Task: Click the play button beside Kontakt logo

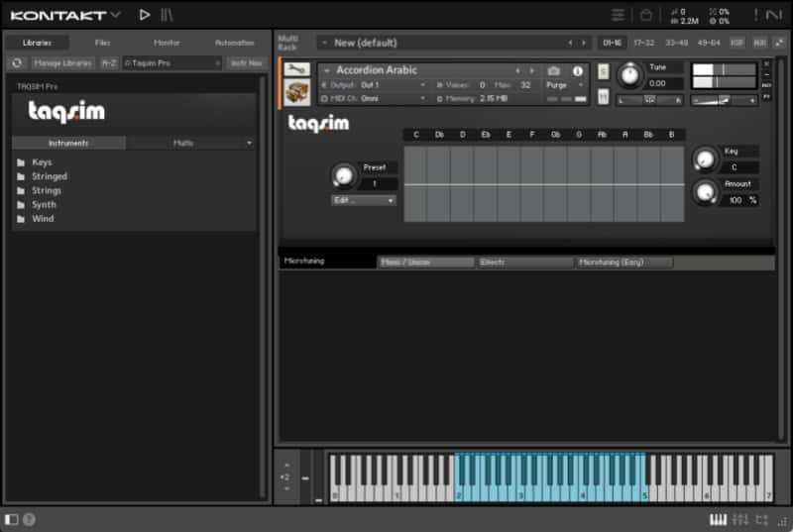Action: [x=145, y=15]
